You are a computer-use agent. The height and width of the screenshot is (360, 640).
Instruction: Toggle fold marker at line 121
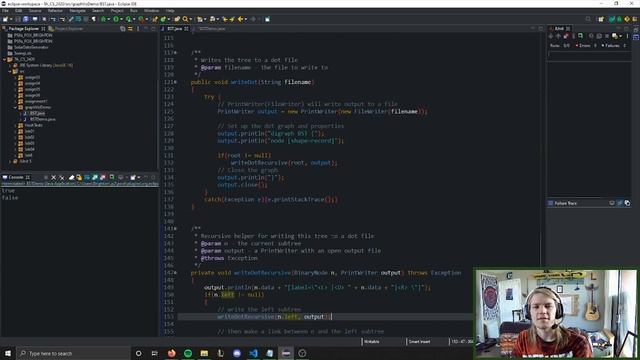point(176,82)
